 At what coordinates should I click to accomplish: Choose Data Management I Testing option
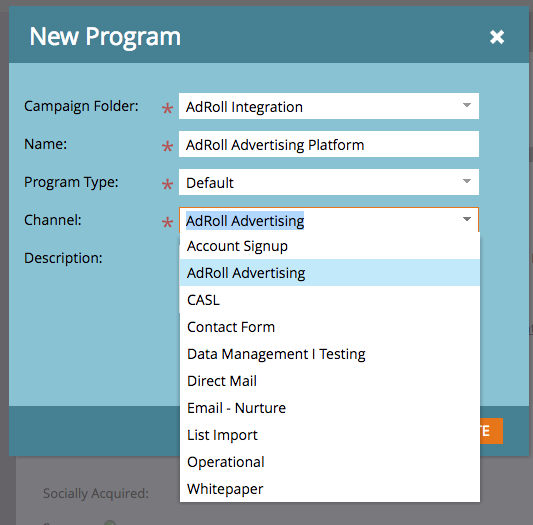(x=330, y=354)
